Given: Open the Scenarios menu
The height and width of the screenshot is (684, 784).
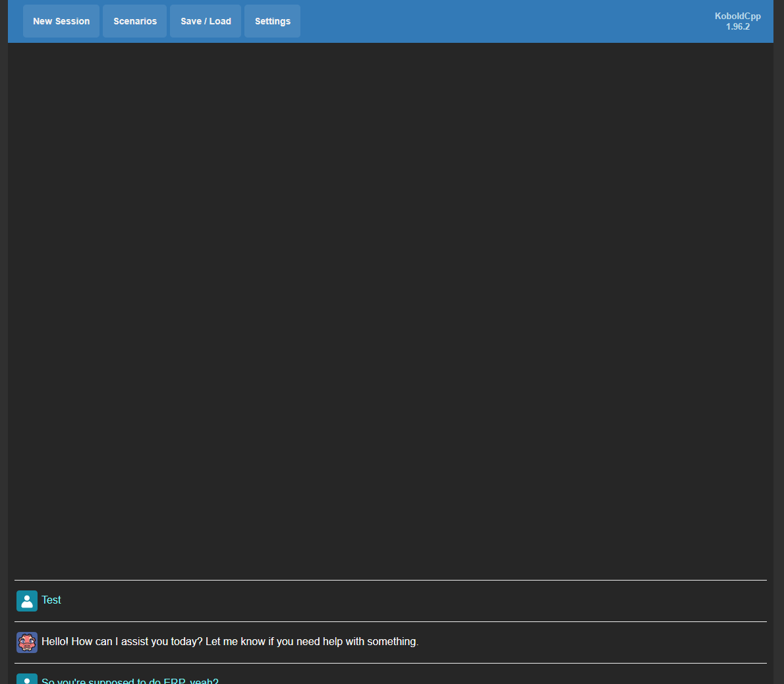Looking at the screenshot, I should point(135,21).
